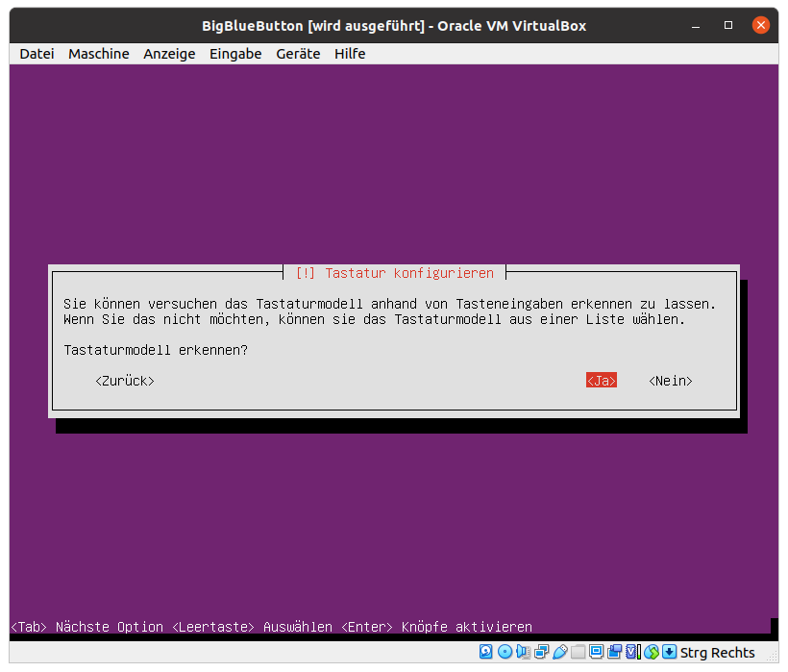Click the 'Tastaturmodell erkennen?' prompt text
Viewport: 788px width, 672px height.
click(x=156, y=350)
